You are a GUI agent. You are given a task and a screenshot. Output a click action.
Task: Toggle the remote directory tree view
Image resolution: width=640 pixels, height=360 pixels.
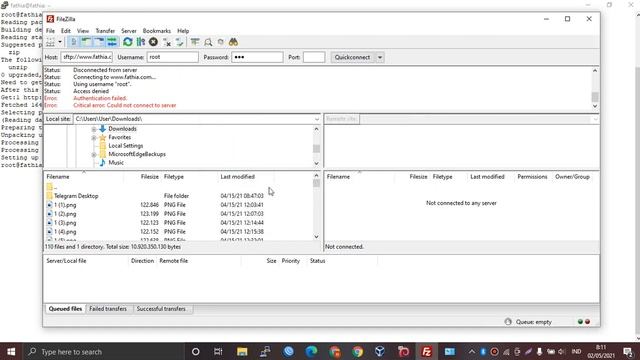99,42
